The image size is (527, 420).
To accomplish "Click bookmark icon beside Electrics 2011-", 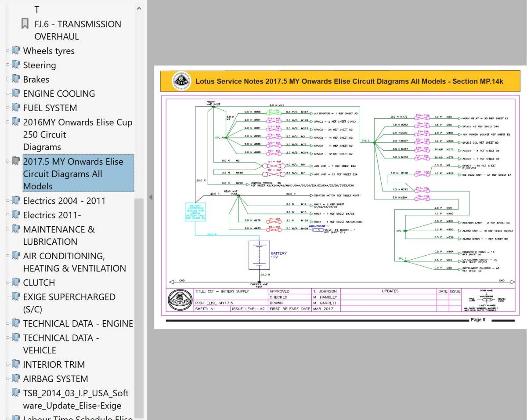I will point(16,215).
